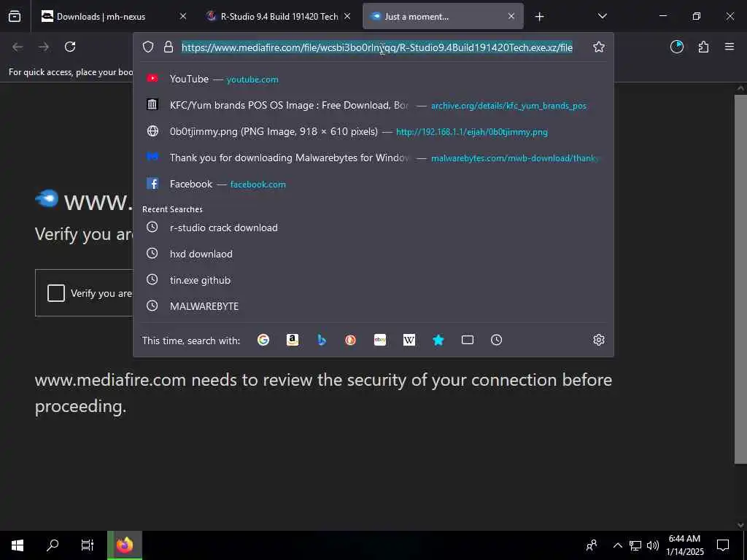This screenshot has width=747, height=560.
Task: View site connection info via padlock
Action: pyautogui.click(x=169, y=47)
